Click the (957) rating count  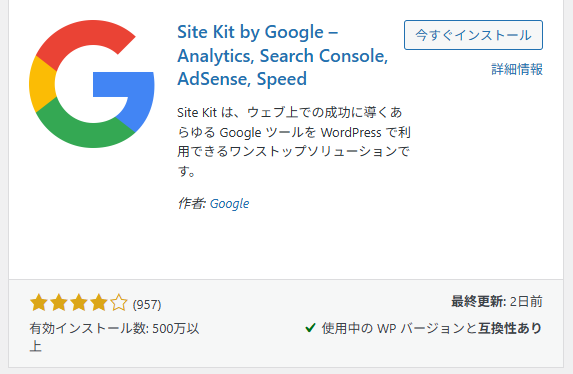pos(147,305)
